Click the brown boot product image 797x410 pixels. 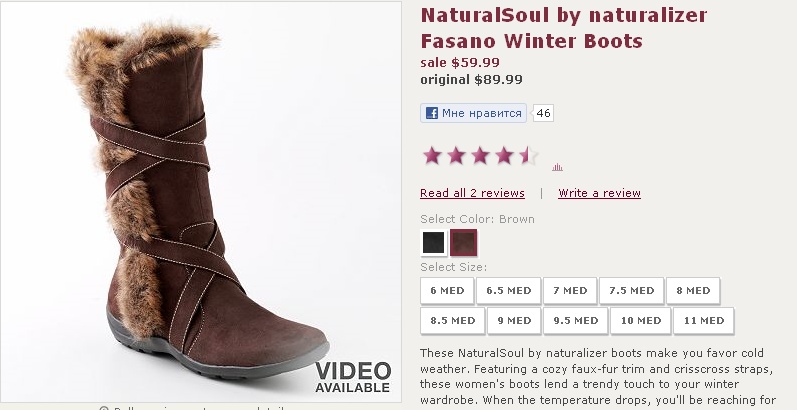tap(190, 200)
